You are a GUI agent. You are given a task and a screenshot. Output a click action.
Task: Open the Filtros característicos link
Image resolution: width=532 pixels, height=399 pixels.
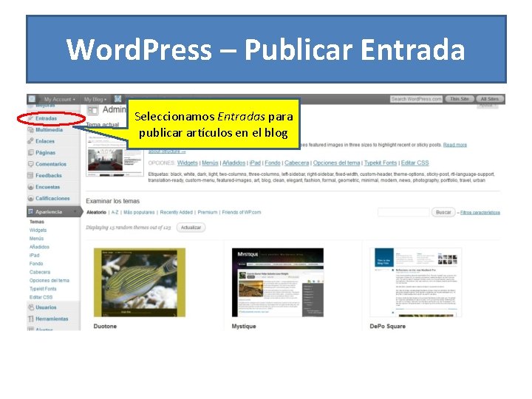point(480,213)
